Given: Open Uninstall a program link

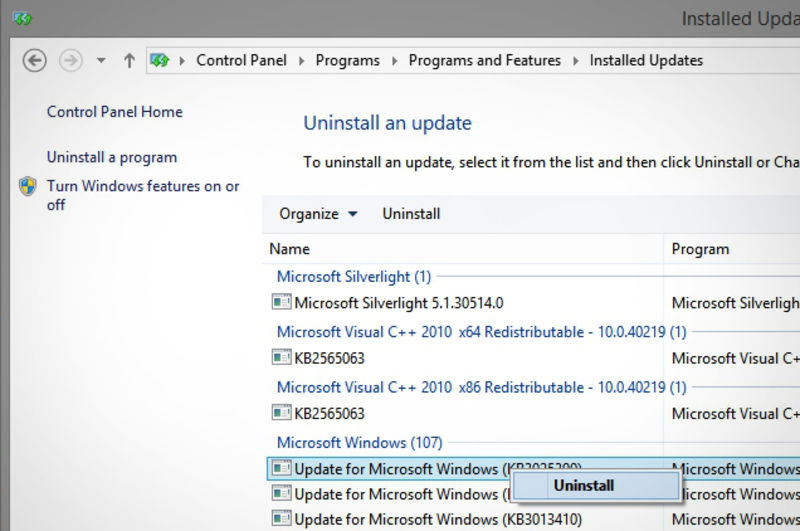Looking at the screenshot, I should pyautogui.click(x=112, y=158).
